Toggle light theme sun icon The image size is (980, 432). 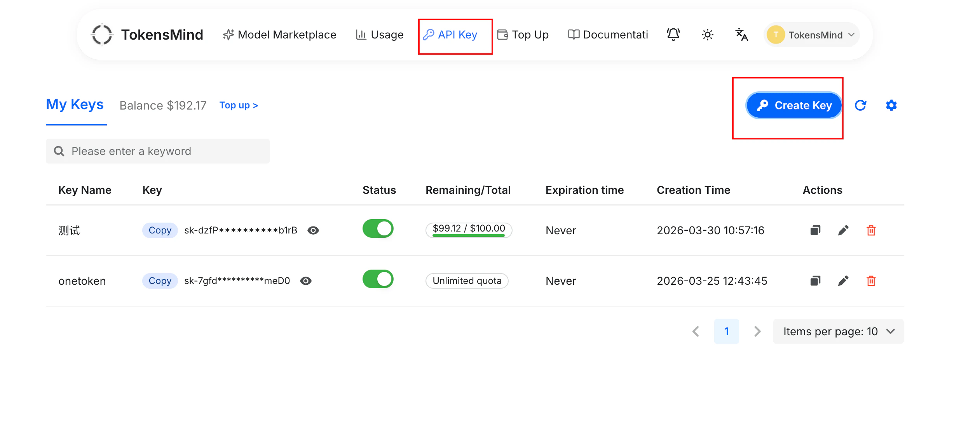pyautogui.click(x=708, y=35)
